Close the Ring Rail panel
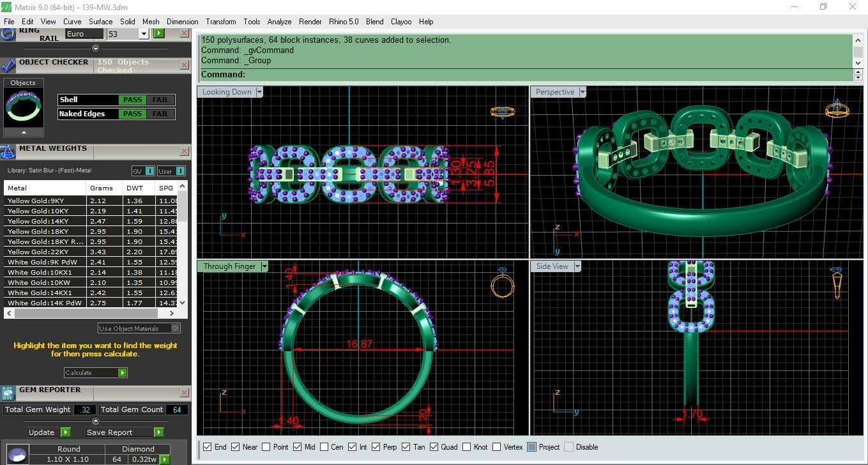Viewport: 868px width, 465px height. click(184, 33)
